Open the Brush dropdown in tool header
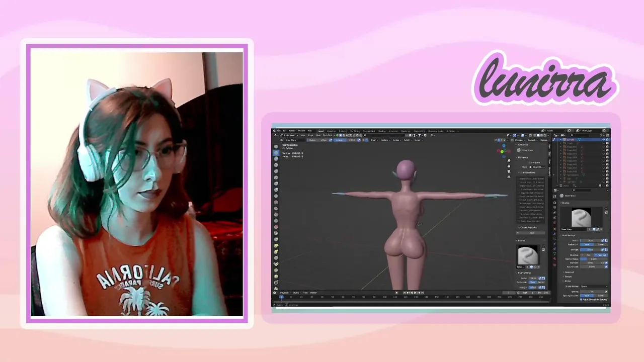 (x=374, y=140)
